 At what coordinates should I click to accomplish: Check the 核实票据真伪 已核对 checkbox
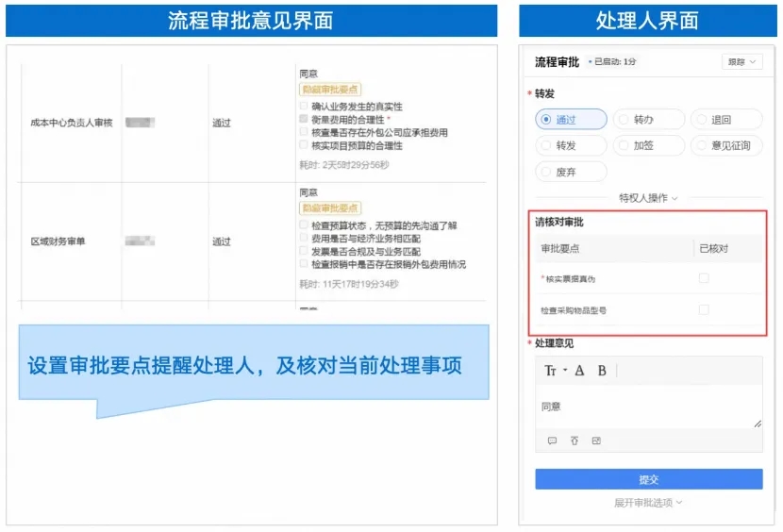click(x=704, y=278)
